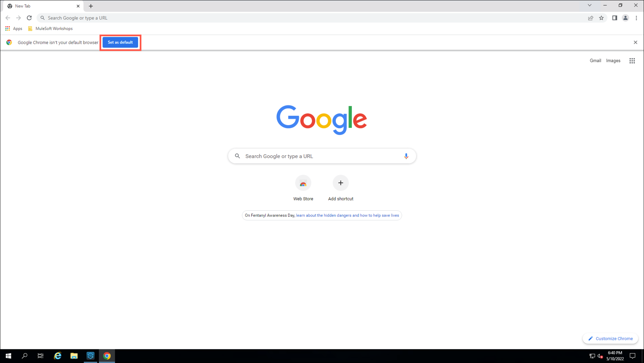Click the reload page icon
Image resolution: width=644 pixels, height=363 pixels.
(29, 18)
